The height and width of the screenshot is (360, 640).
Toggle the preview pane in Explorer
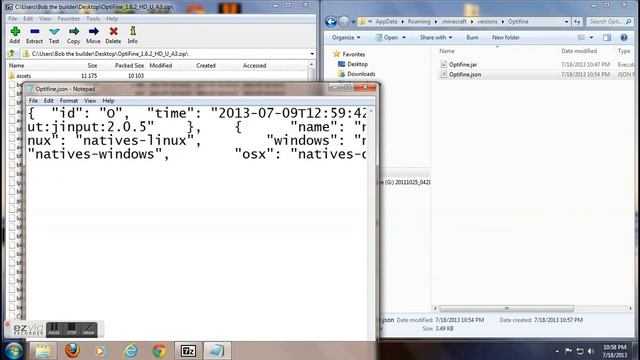607,38
